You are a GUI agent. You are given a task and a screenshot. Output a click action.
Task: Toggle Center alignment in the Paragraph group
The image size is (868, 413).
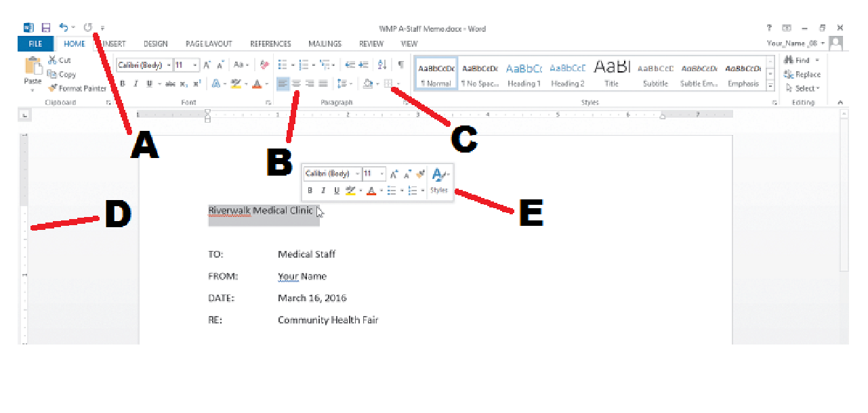(x=296, y=84)
